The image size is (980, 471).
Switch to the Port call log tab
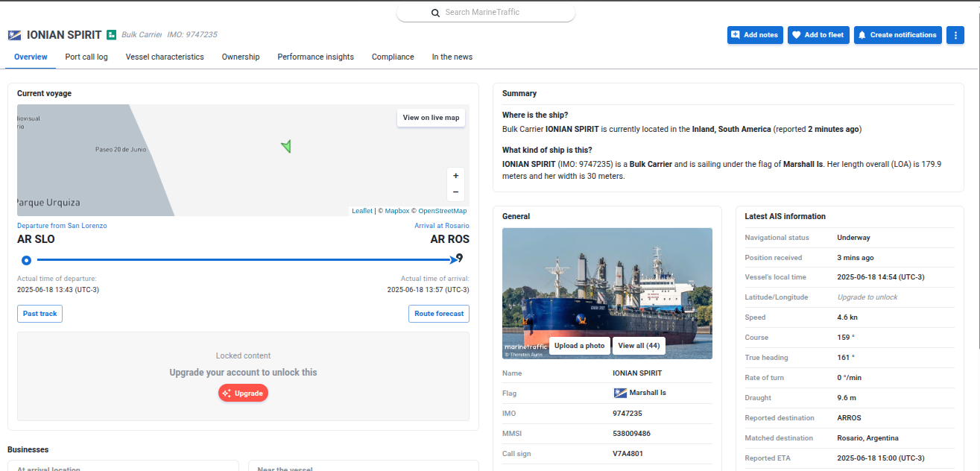[86, 57]
